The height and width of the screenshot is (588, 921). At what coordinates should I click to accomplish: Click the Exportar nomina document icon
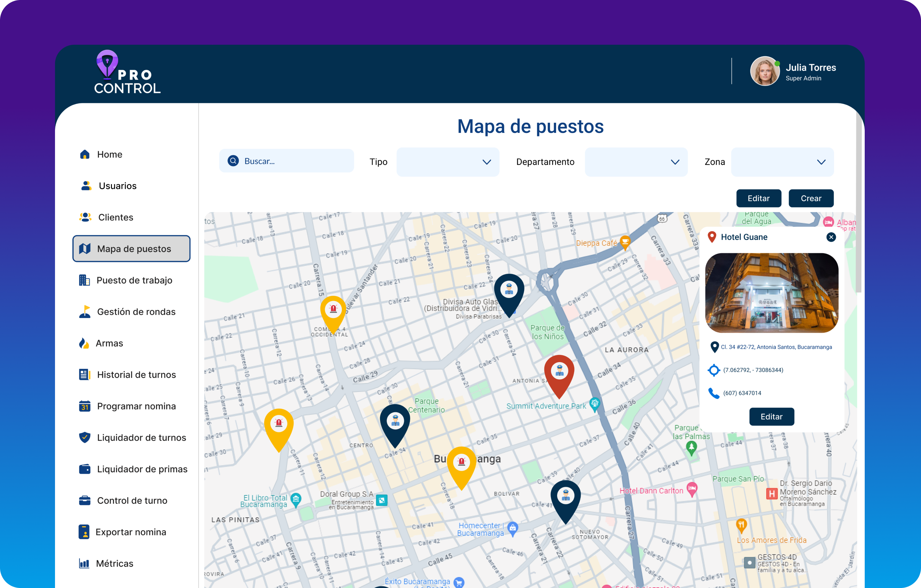coord(84,532)
